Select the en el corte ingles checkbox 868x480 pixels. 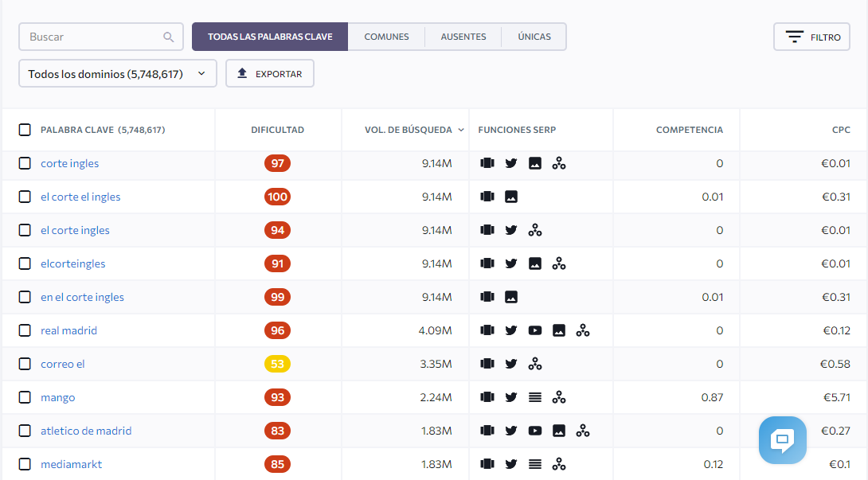(25, 297)
